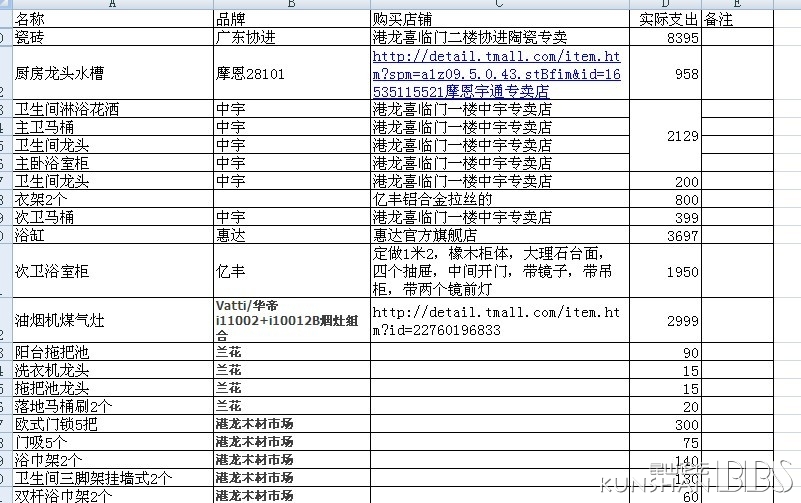The image size is (801, 503).
Task: Click the cell 浴缸
Action: click(112, 235)
